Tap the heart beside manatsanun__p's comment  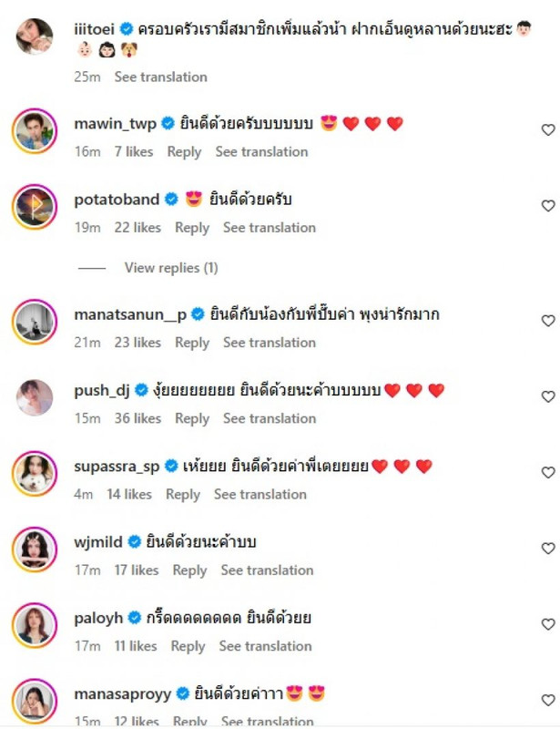[x=548, y=321]
